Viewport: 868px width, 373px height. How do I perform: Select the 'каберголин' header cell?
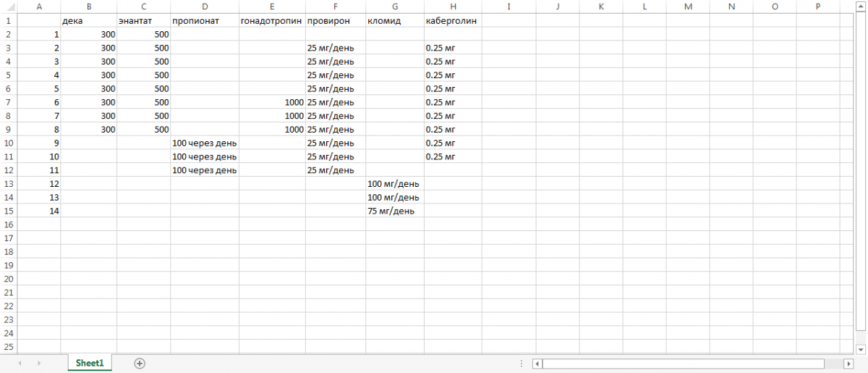tap(453, 21)
